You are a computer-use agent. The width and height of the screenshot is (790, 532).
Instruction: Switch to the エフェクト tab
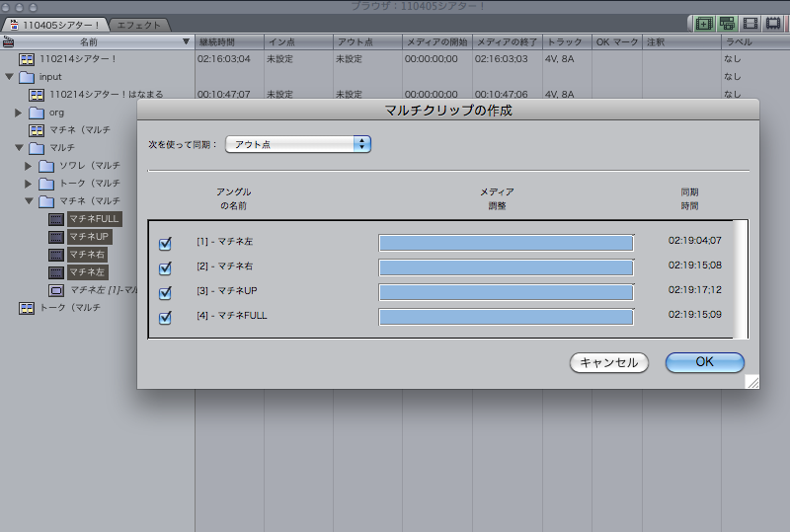(137, 25)
